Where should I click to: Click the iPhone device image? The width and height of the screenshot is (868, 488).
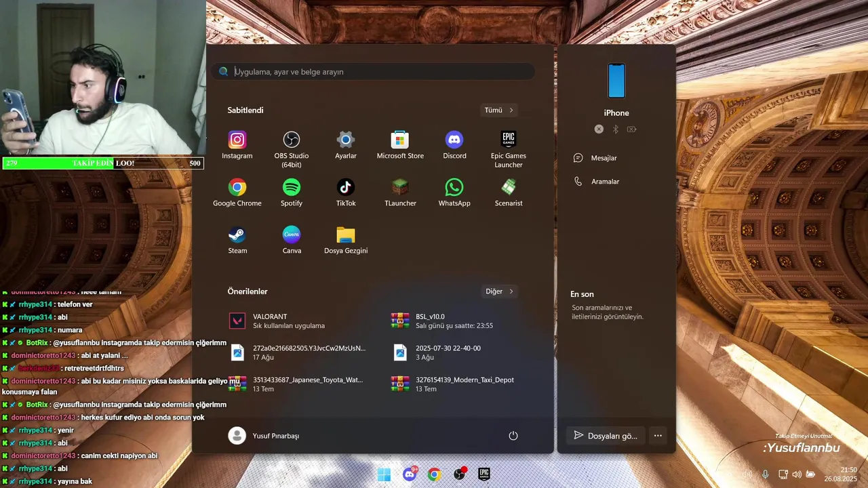click(616, 81)
